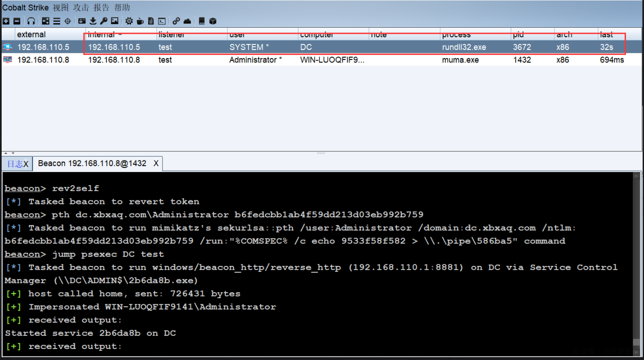644x360 pixels.
Task: Sort sessions by the user column
Action: [263, 34]
